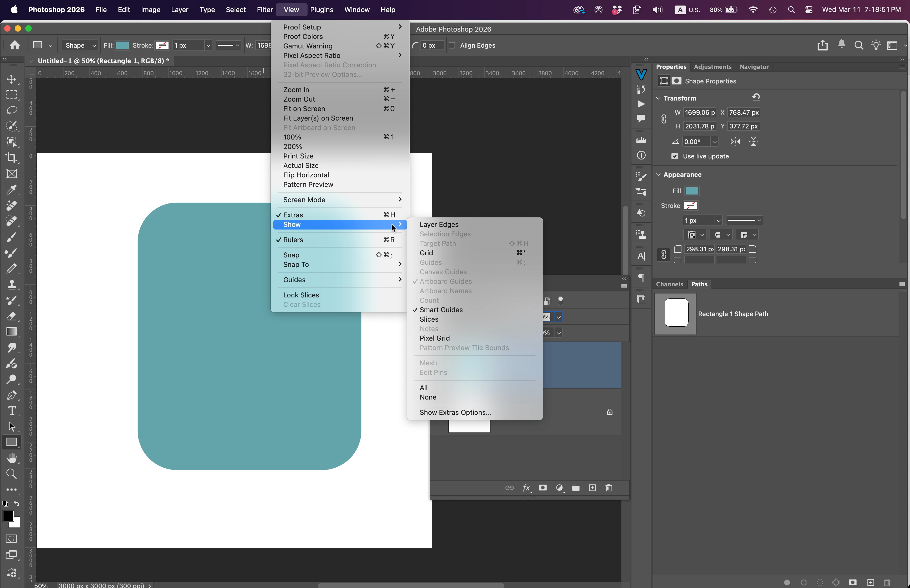Collapse the Transform section
The width and height of the screenshot is (910, 588).
658,98
